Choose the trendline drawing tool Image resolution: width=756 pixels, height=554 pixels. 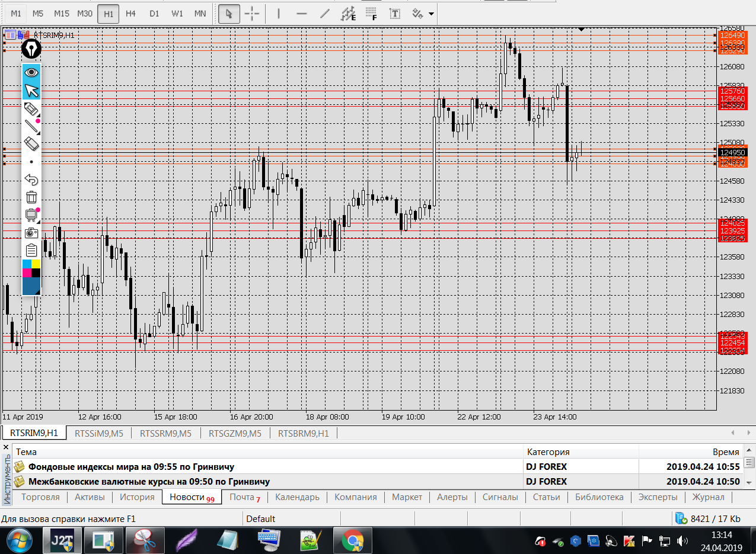(324, 13)
